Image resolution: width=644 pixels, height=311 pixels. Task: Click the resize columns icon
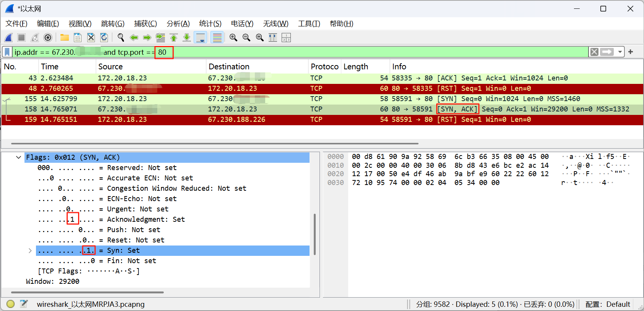pos(273,38)
